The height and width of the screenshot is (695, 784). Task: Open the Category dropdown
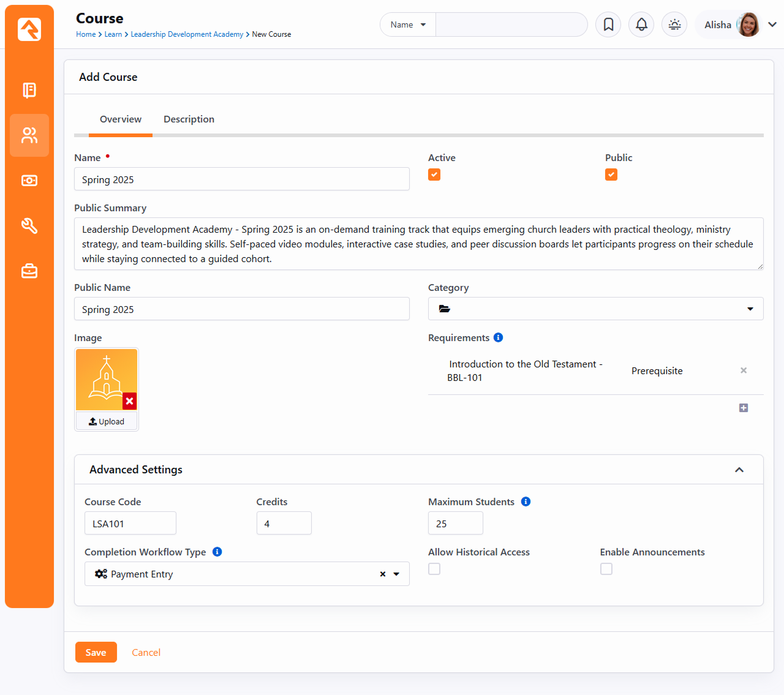[x=595, y=309]
